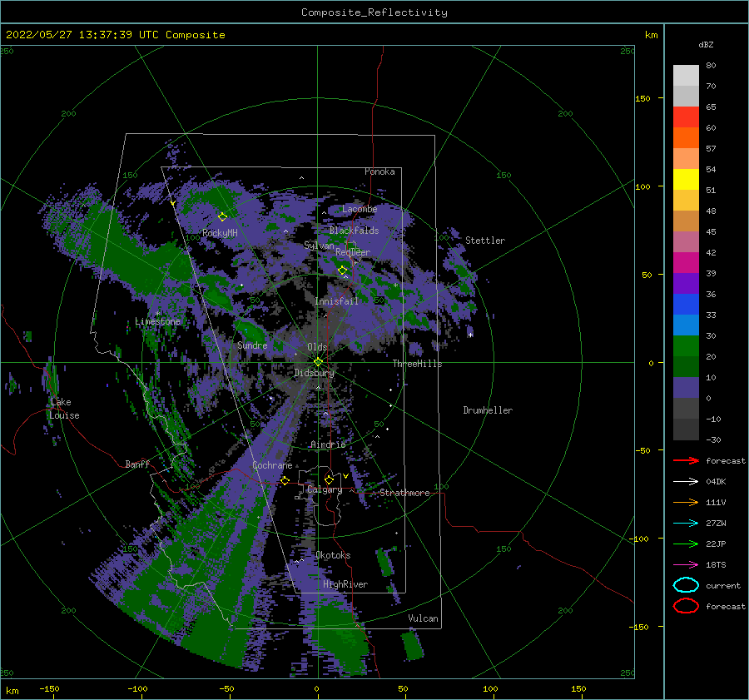This screenshot has width=749, height=700.
Task: Click the Strathmore label
Action: 404,493
